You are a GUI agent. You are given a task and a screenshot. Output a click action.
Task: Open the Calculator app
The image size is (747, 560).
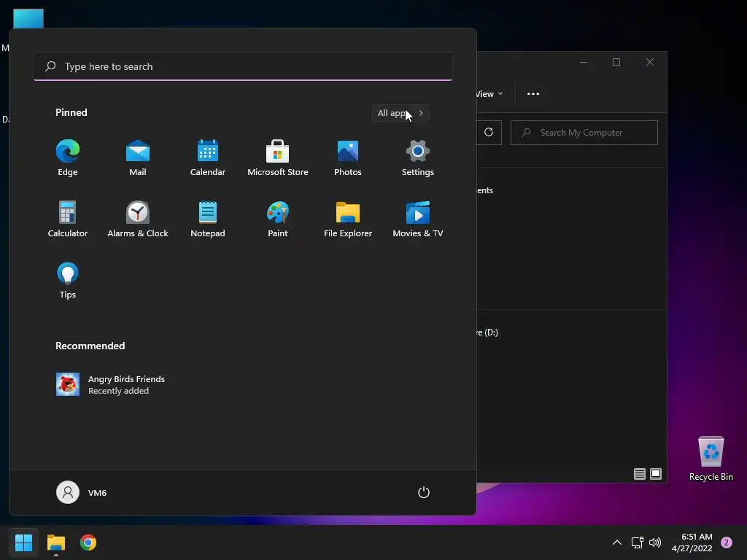[x=68, y=219]
